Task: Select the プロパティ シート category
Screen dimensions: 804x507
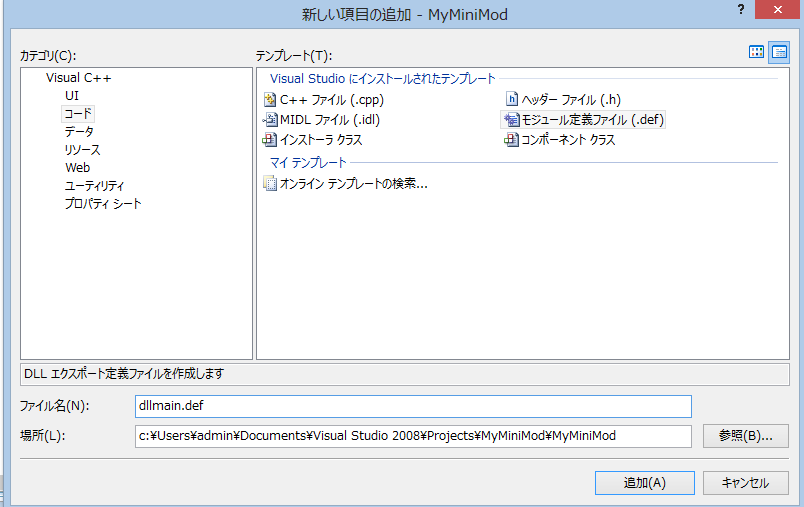Action: (x=103, y=204)
